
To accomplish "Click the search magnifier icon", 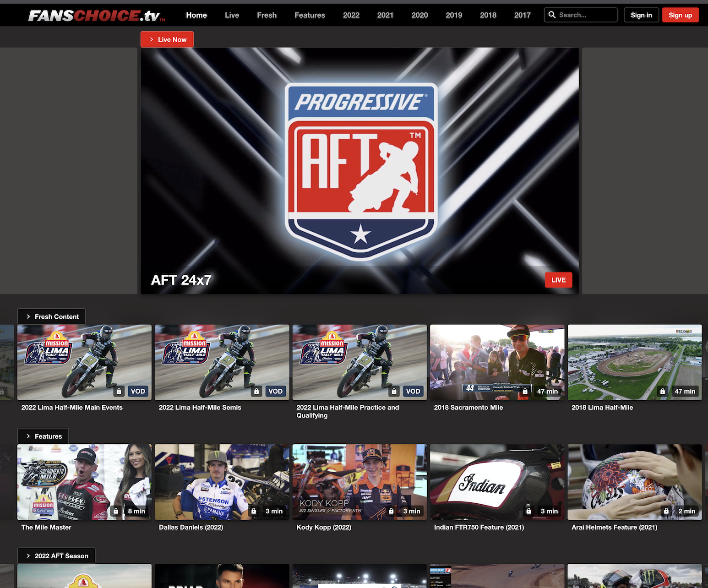I will click(x=552, y=15).
